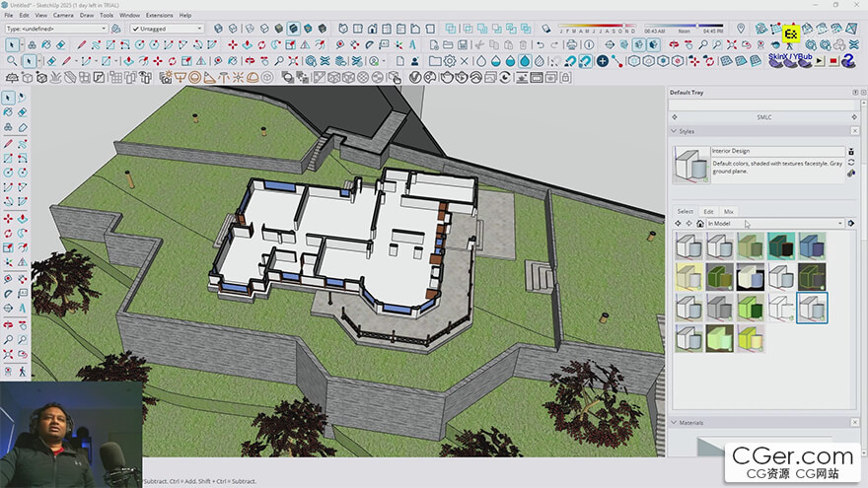Open the Extensions menu
The image size is (868, 488).
pyautogui.click(x=160, y=15)
